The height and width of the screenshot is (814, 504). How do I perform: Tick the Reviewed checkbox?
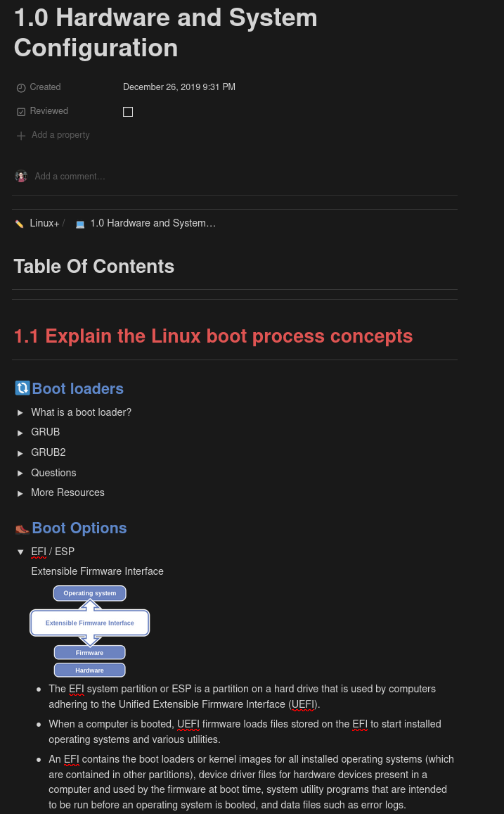[128, 112]
